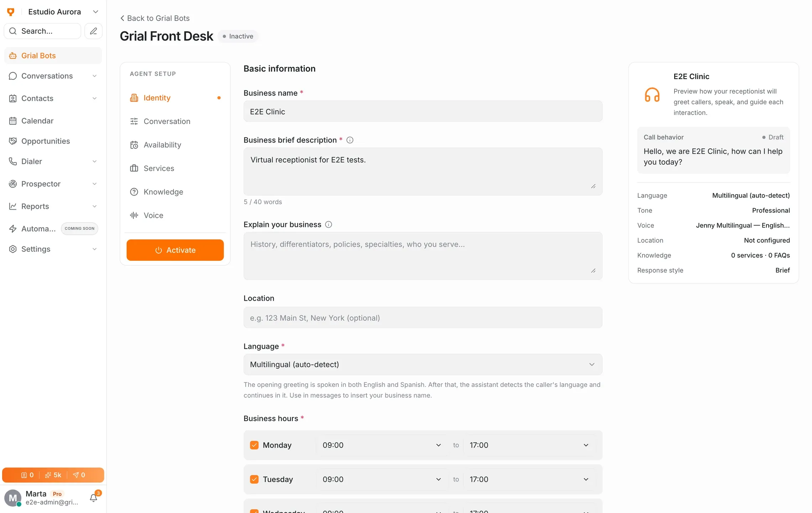This screenshot has height=513, width=812.
Task: Click the Explain your business textarea
Action: 423,256
